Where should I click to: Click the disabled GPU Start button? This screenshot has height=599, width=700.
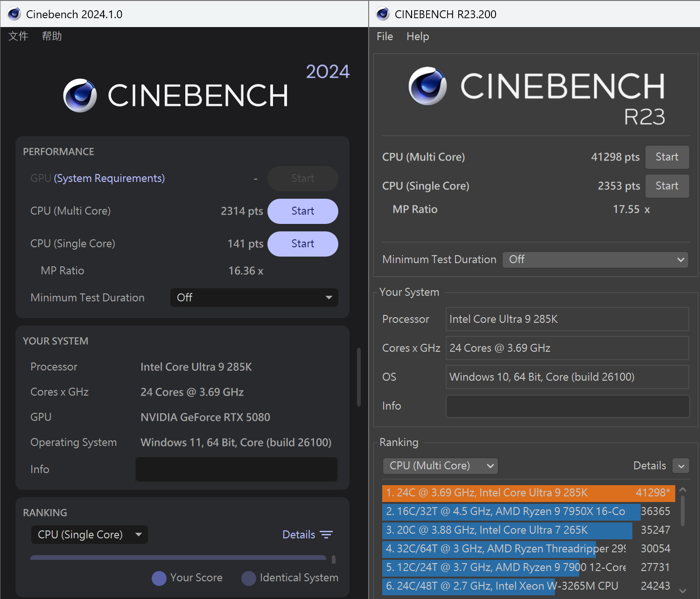303,179
